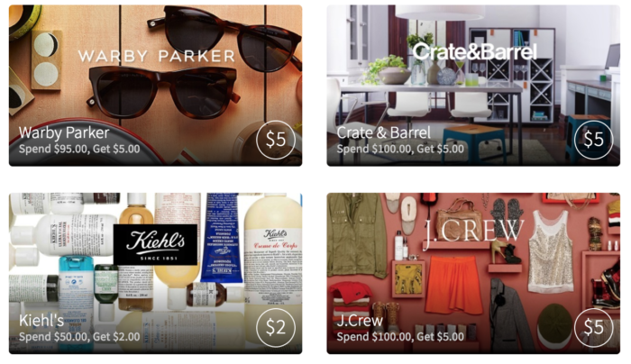Select 'Spend $95.00, Get $5.00' offer text
The width and height of the screenshot is (631, 364).
79,150
